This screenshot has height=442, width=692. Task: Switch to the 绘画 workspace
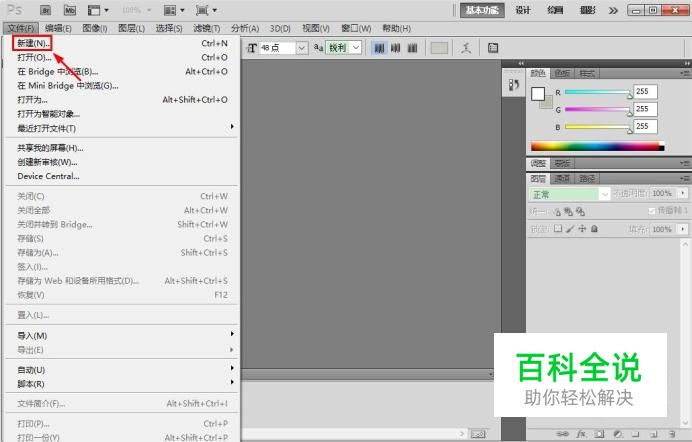click(x=555, y=10)
